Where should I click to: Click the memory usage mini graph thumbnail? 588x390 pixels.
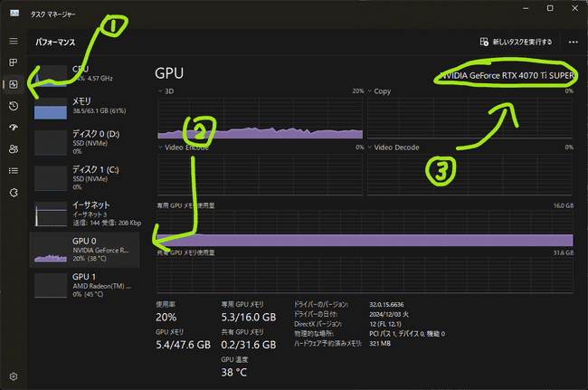[x=51, y=109]
